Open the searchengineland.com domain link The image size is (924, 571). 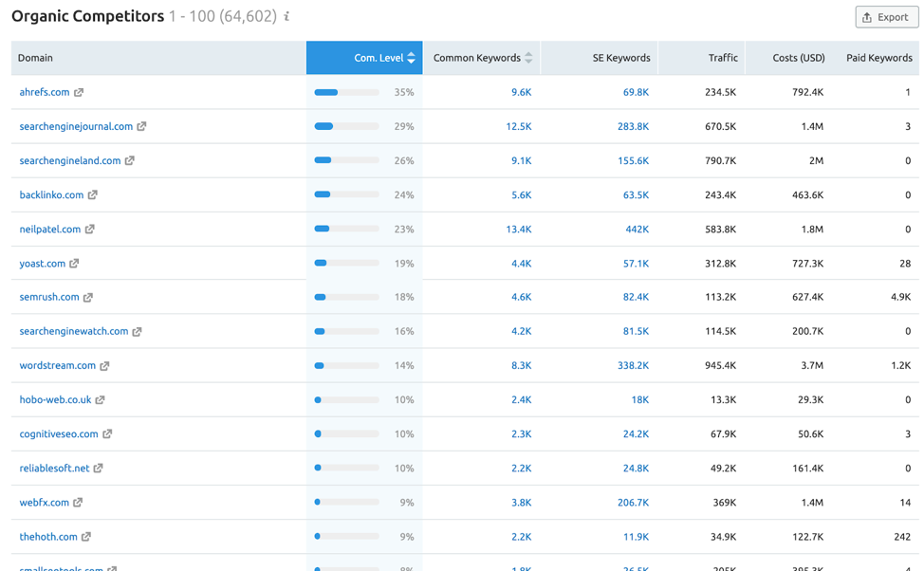[70, 160]
